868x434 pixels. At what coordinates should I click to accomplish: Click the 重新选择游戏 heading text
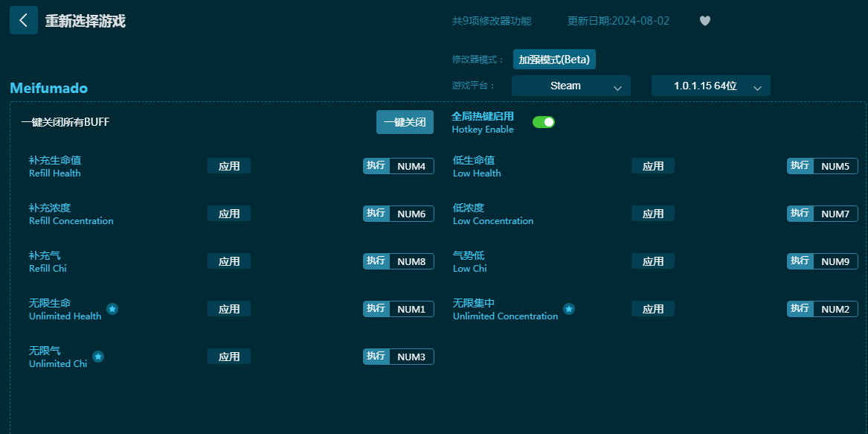point(86,21)
